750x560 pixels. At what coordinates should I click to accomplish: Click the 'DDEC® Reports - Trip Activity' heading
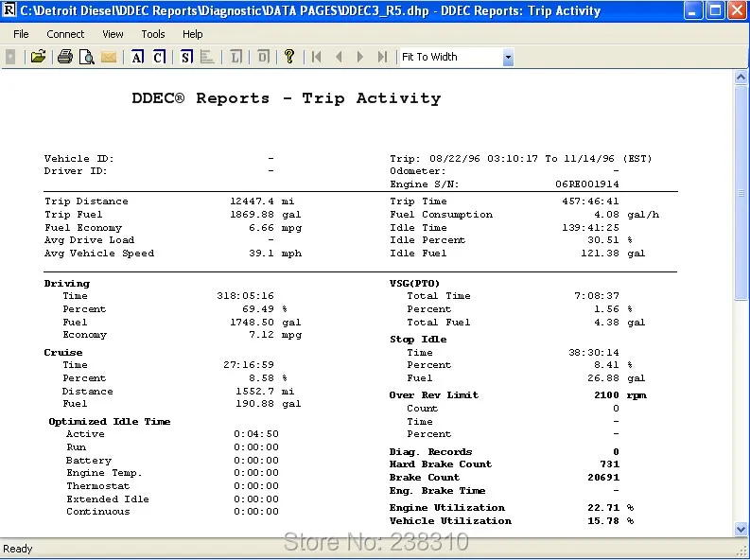click(286, 98)
